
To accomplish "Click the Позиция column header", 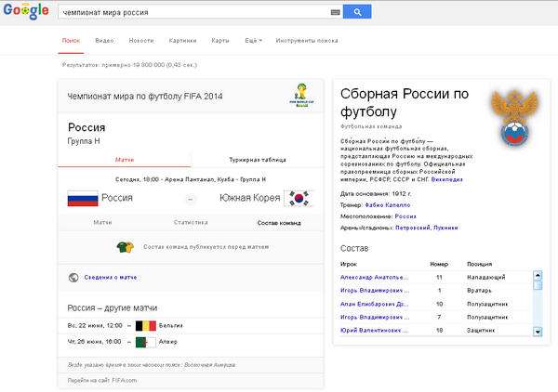I will [x=479, y=265].
